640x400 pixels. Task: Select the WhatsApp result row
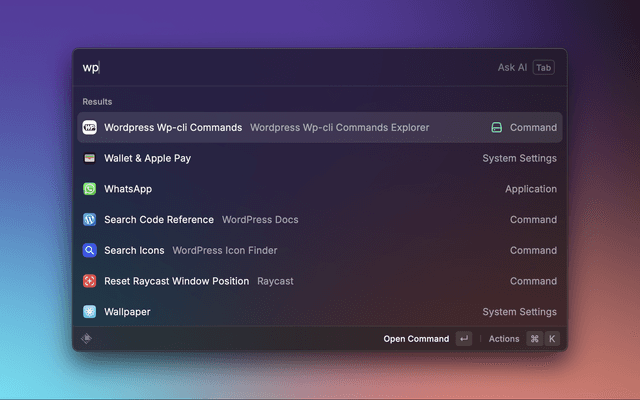[320, 189]
